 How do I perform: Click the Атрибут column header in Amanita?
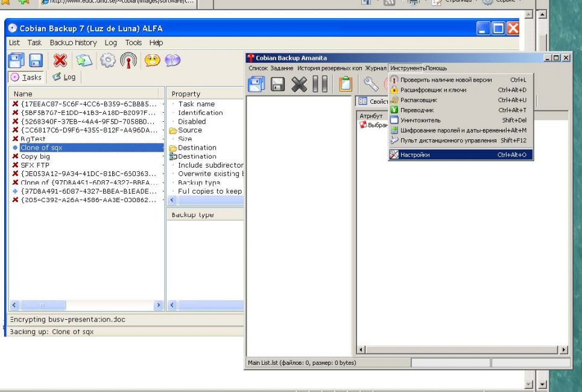371,116
